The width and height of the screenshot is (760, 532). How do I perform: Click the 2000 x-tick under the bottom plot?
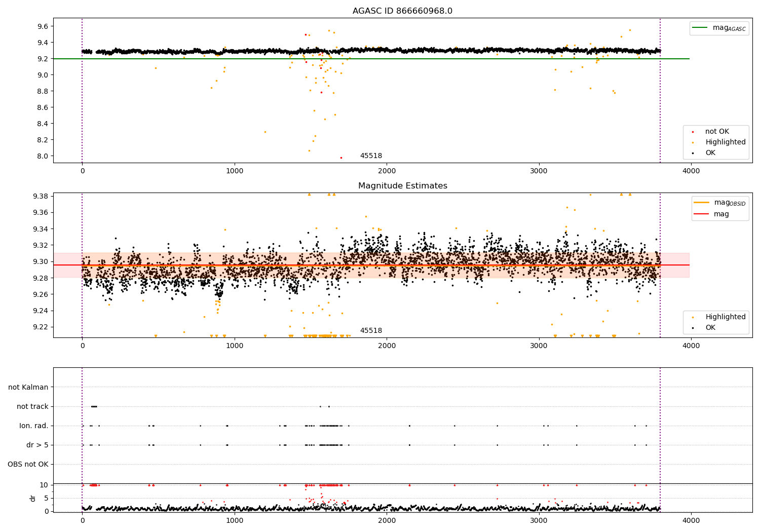pyautogui.click(x=387, y=520)
